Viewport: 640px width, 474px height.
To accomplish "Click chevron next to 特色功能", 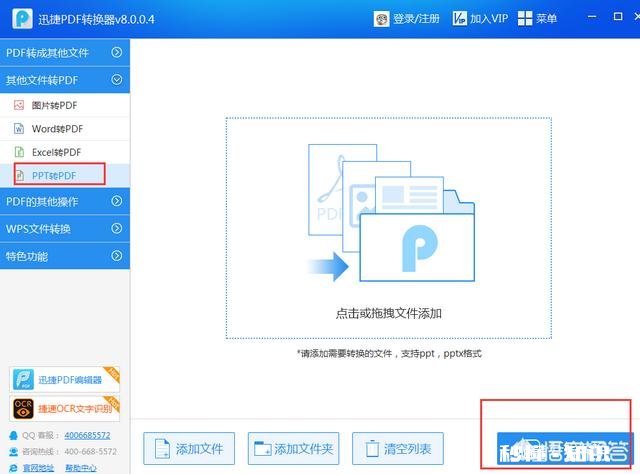I will pos(117,256).
